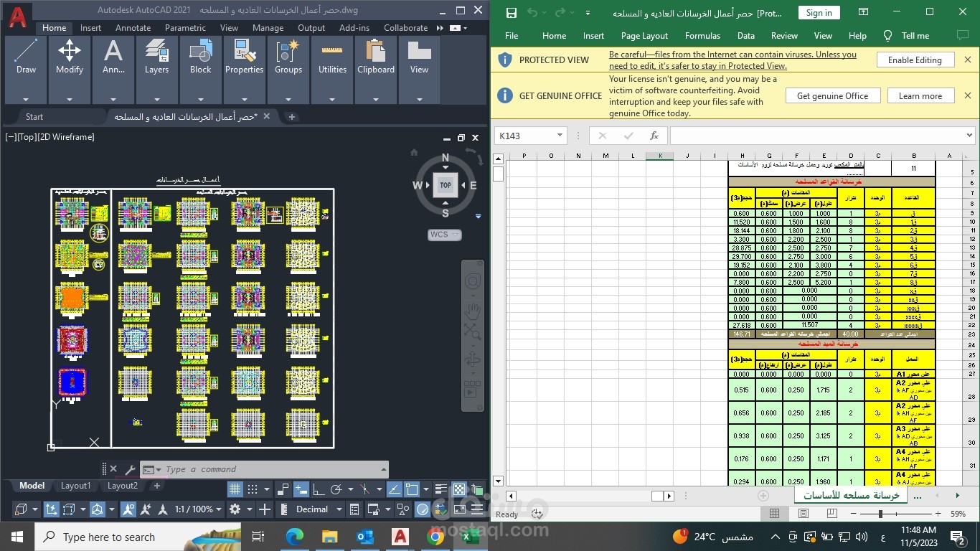980x551 pixels.
Task: Toggle drawing grid display in AutoCAD
Action: click(x=235, y=489)
